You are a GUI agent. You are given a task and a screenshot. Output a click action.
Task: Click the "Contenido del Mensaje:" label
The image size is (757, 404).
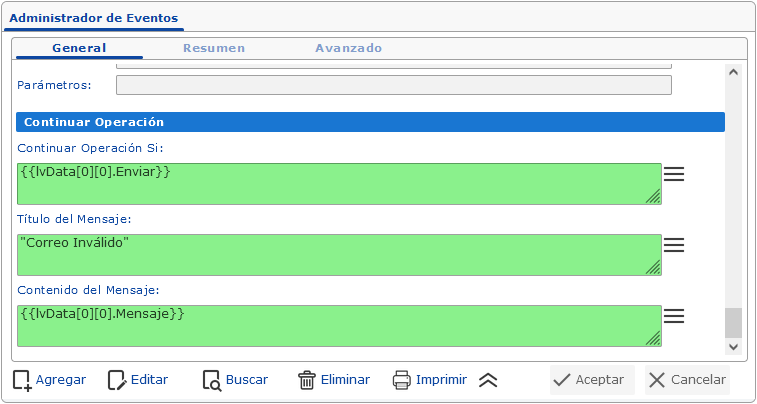(x=88, y=290)
